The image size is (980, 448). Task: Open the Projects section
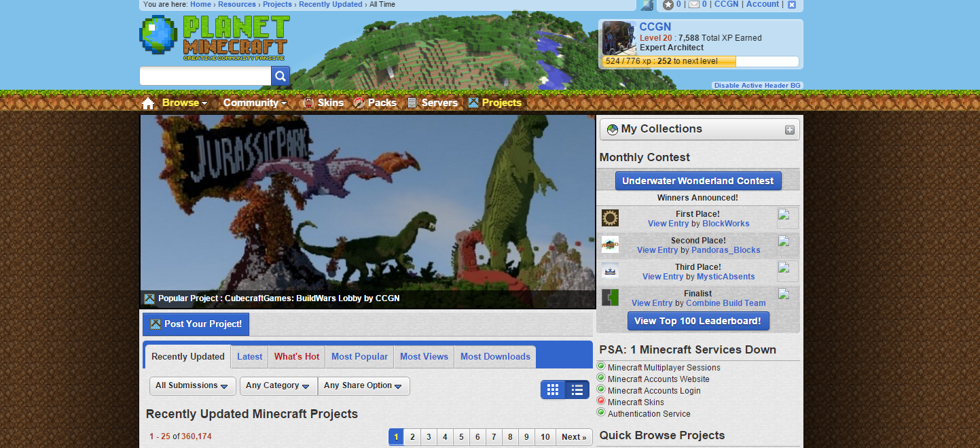494,103
